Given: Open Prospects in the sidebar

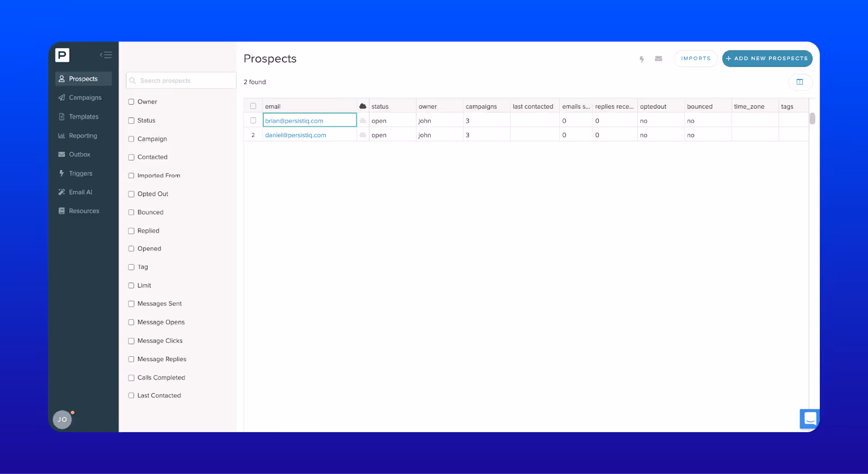Looking at the screenshot, I should (x=84, y=79).
